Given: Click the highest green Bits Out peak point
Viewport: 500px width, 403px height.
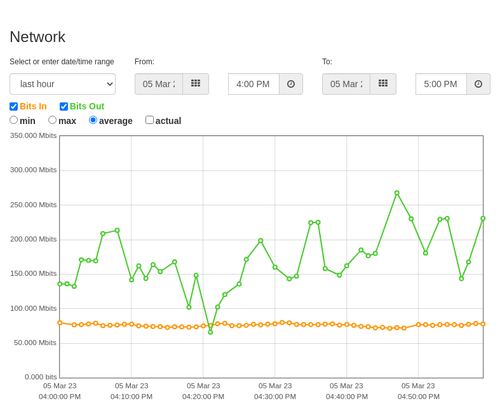Looking at the screenshot, I should click(397, 193).
